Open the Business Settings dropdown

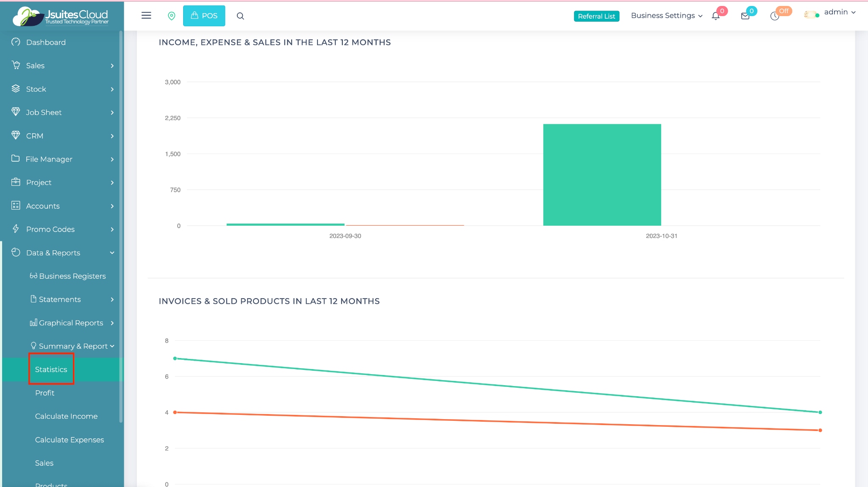pyautogui.click(x=666, y=16)
